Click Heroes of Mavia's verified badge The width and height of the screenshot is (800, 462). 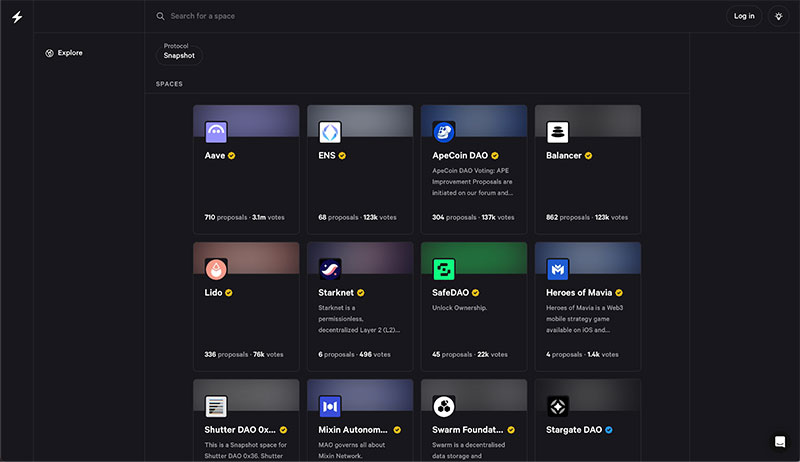pos(619,293)
